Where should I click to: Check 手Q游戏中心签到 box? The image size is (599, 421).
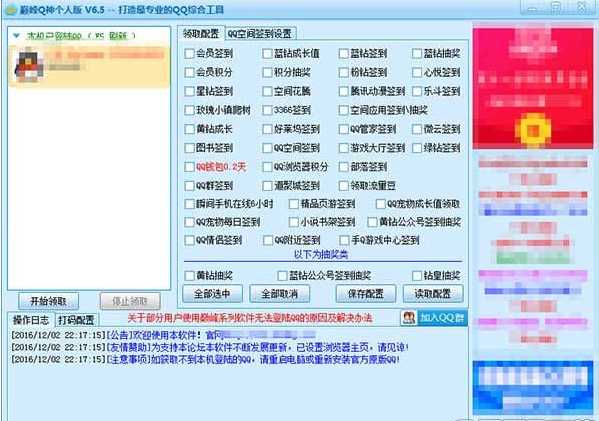(x=345, y=240)
